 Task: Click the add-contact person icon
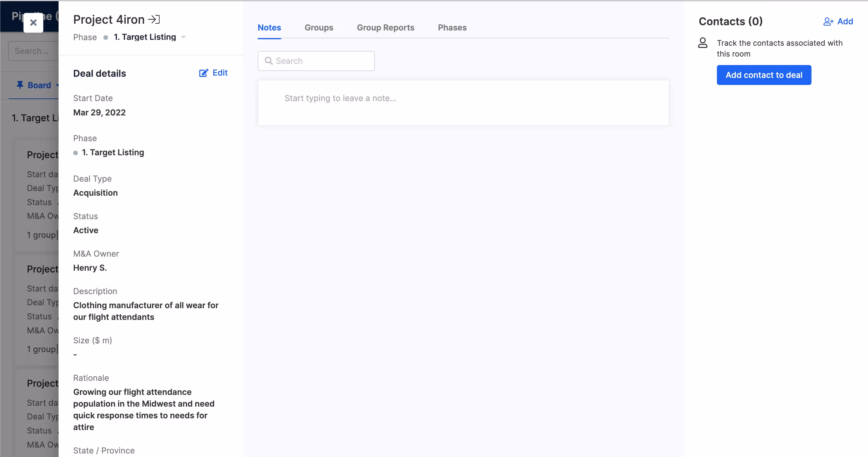point(828,22)
